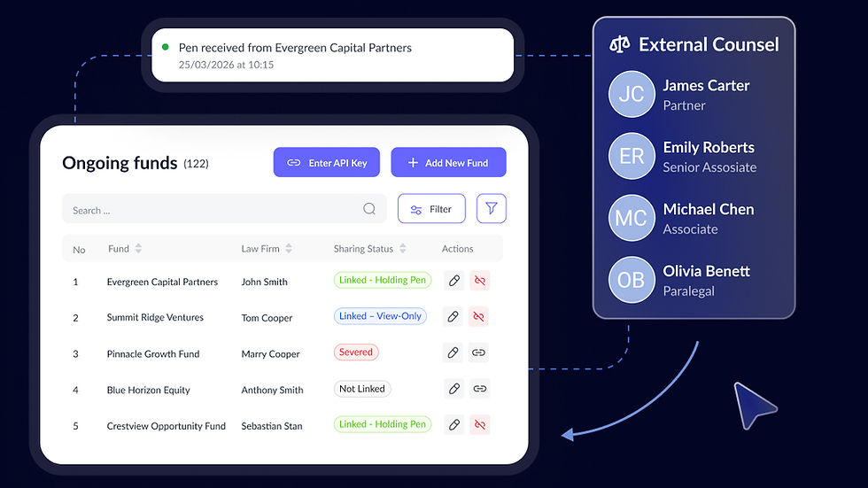Click the Emily Roberts name
868x488 pixels.
tap(709, 147)
